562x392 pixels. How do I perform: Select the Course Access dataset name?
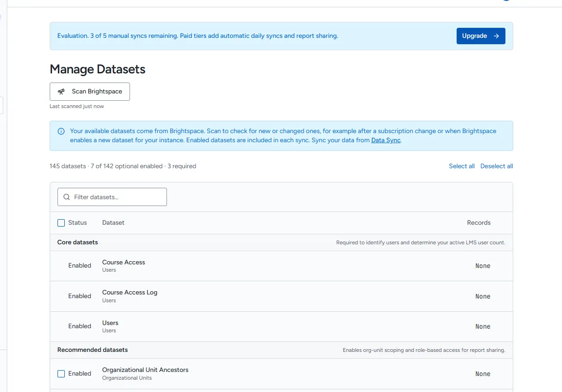pos(124,263)
